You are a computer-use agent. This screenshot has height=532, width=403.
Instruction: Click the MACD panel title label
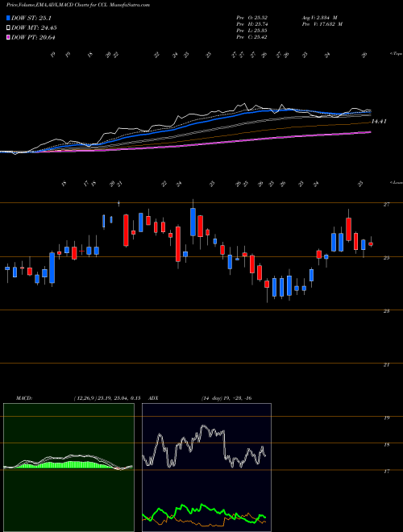(23, 398)
